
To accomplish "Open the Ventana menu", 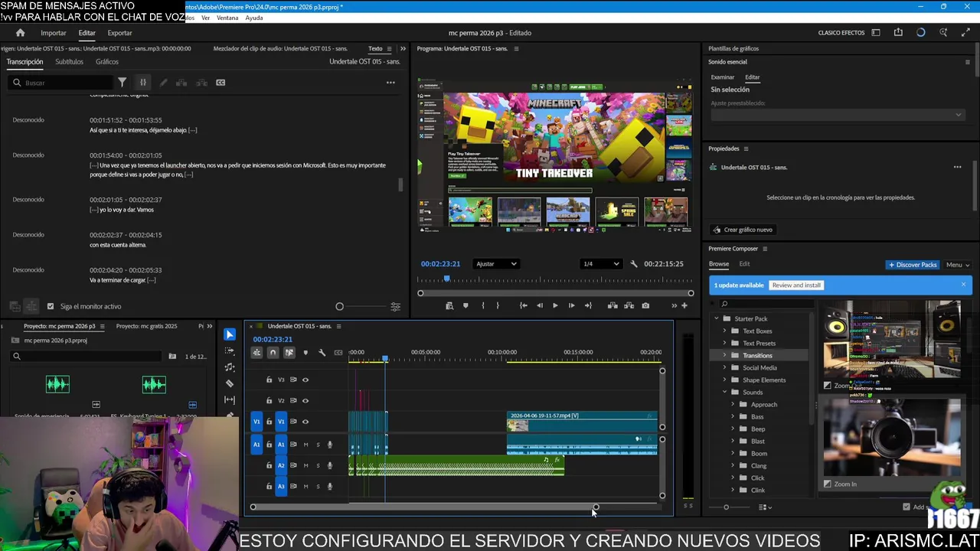I will pos(227,18).
